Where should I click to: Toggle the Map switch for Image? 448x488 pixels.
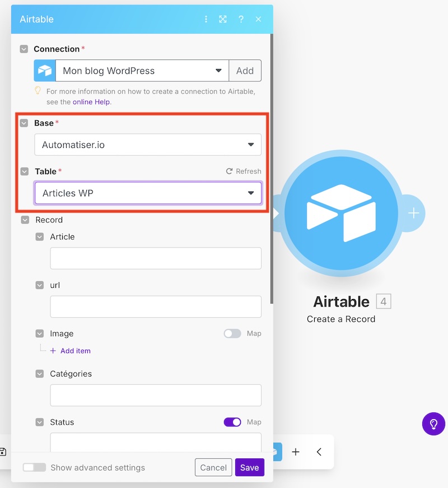(232, 333)
